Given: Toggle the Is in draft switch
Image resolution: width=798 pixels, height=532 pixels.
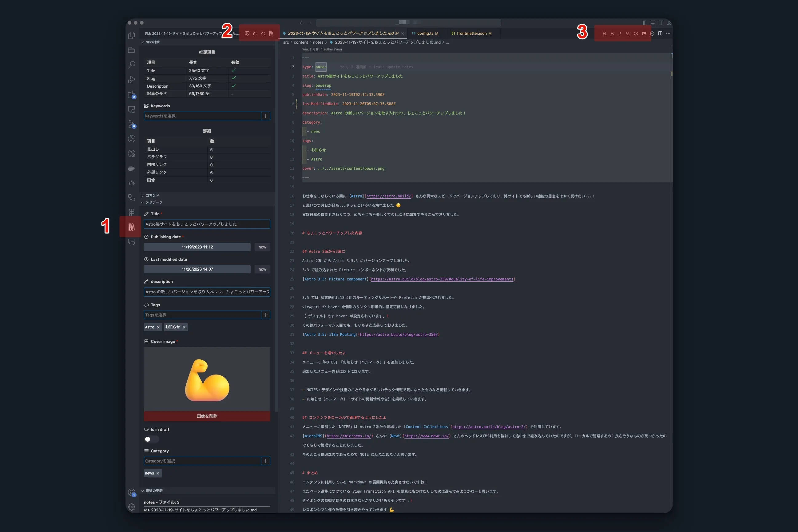Looking at the screenshot, I should tap(151, 439).
